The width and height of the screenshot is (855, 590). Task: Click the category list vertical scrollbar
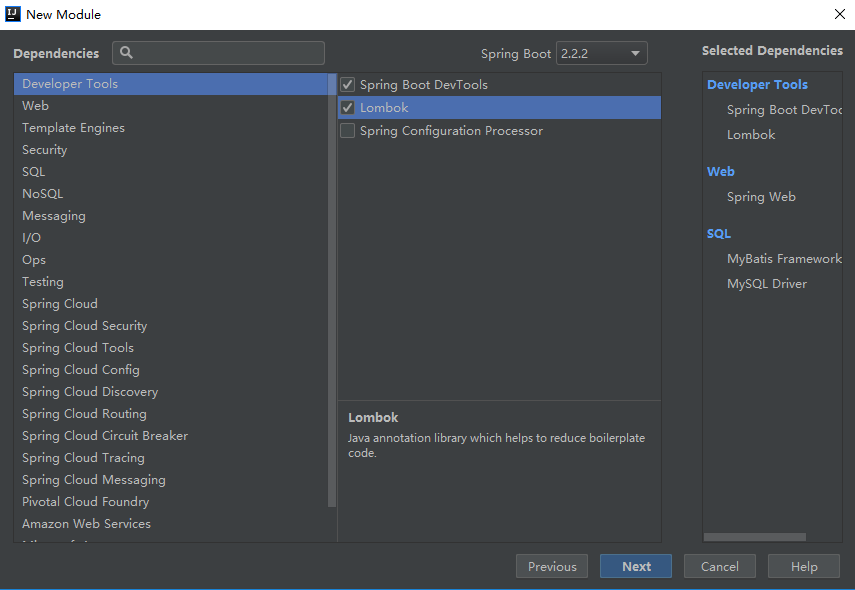pyautogui.click(x=332, y=290)
